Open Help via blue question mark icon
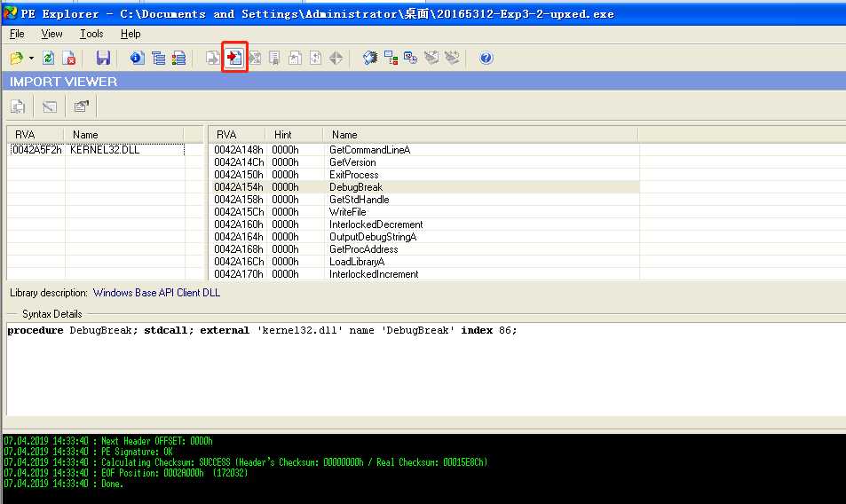846x504 pixels. pos(486,58)
